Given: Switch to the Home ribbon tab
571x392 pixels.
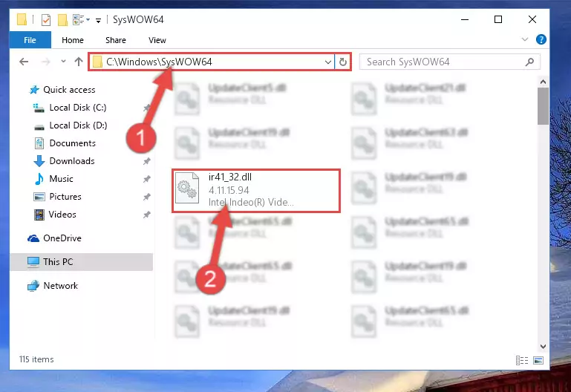Looking at the screenshot, I should tap(73, 40).
